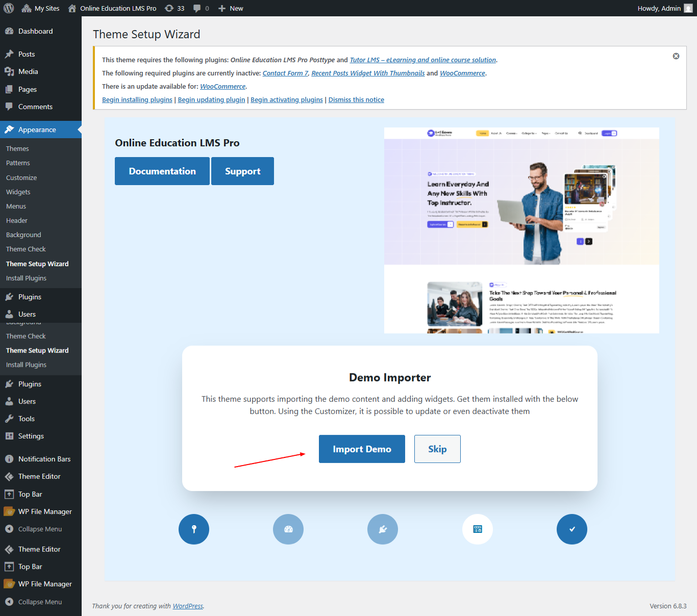Click the key step icon in wizard
The height and width of the screenshot is (616, 697).
194,529
